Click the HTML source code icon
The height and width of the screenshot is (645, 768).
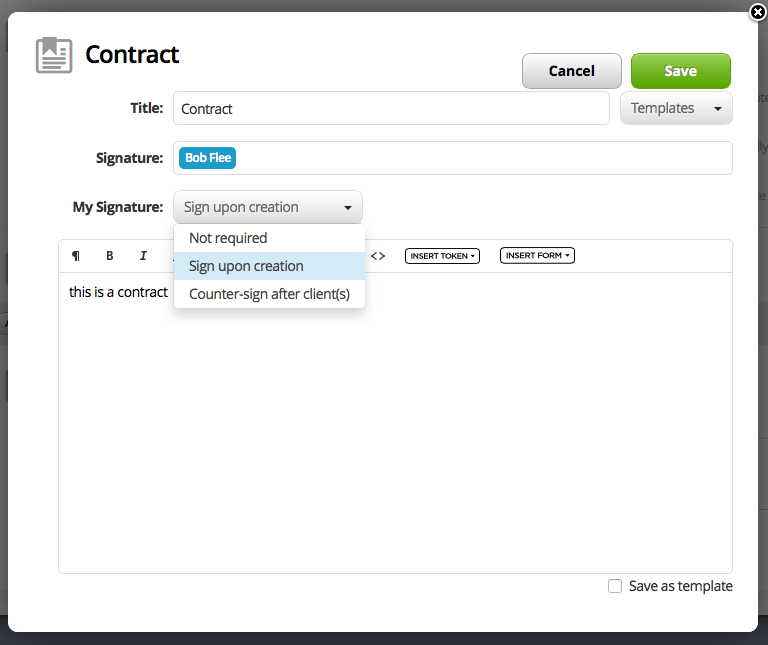[x=378, y=256]
